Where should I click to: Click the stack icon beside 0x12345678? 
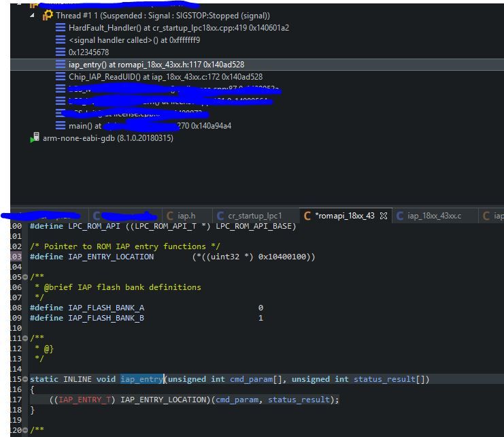click(x=61, y=52)
